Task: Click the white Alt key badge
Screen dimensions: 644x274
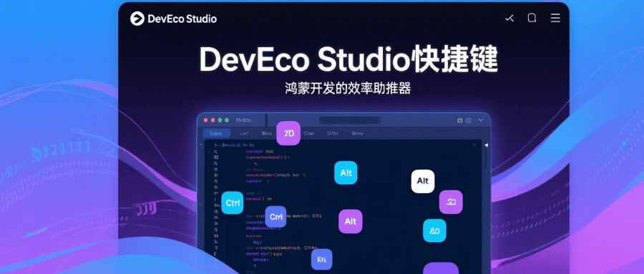Action: click(423, 181)
